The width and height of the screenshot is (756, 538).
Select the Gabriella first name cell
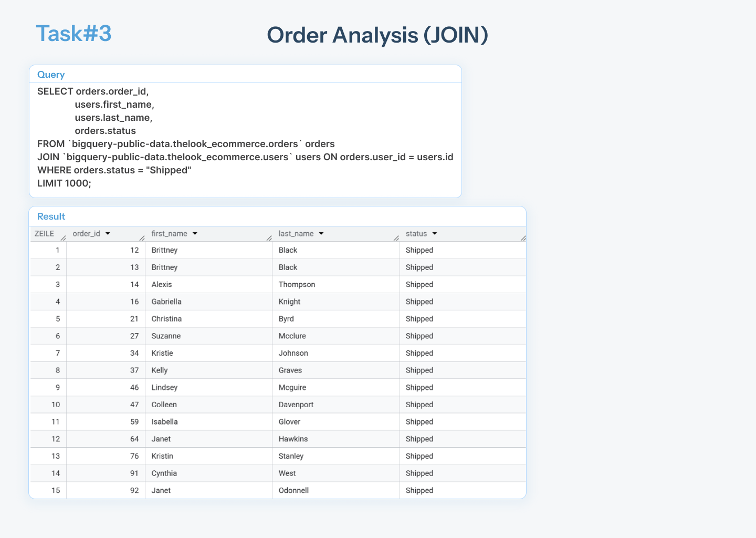[209, 302]
